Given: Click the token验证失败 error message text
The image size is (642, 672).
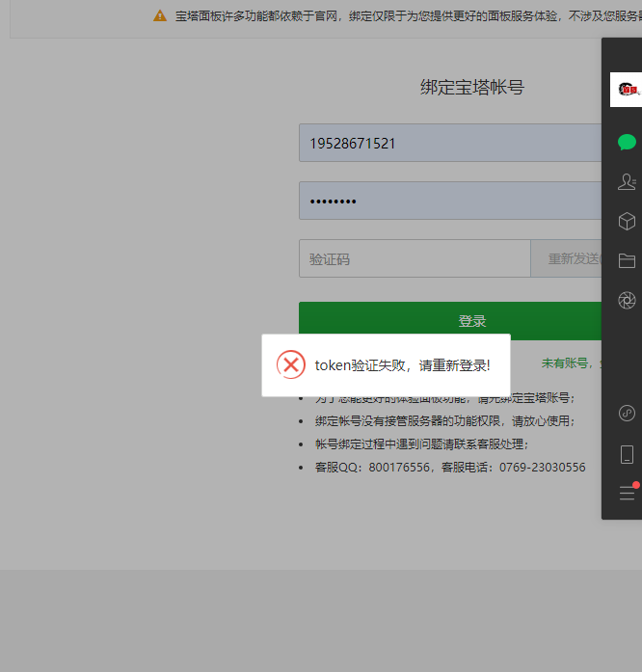Looking at the screenshot, I should coord(402,365).
